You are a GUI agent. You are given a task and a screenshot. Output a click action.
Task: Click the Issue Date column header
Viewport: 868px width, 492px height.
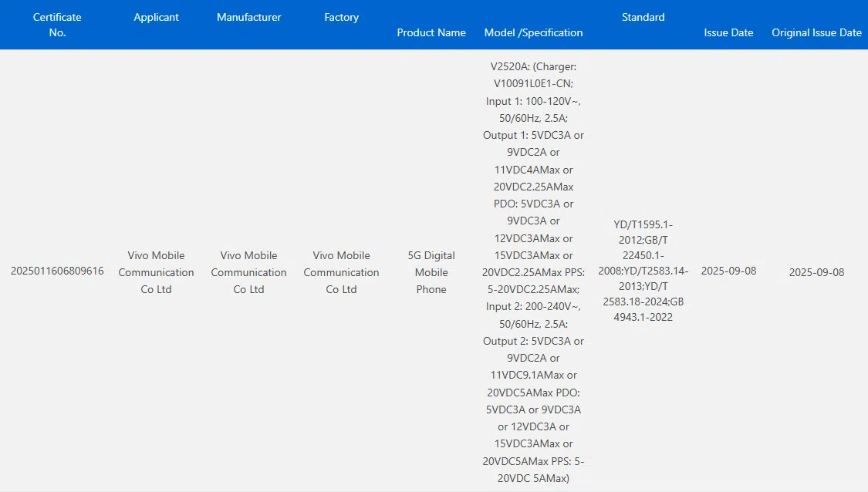click(x=728, y=32)
